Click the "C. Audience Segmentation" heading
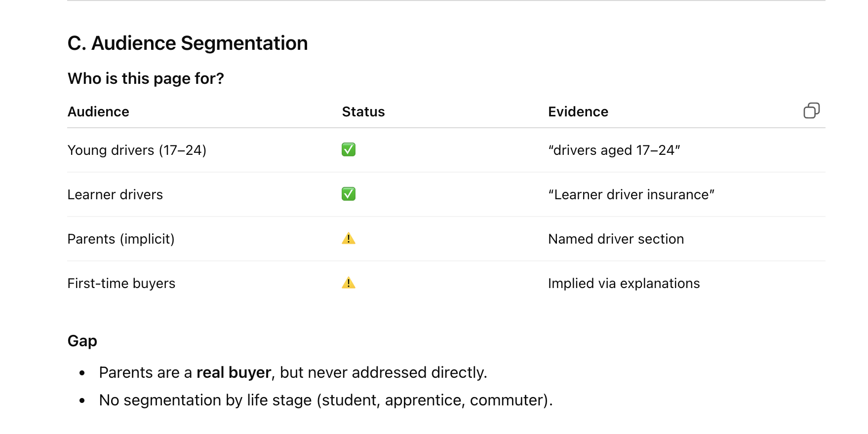 pyautogui.click(x=187, y=43)
